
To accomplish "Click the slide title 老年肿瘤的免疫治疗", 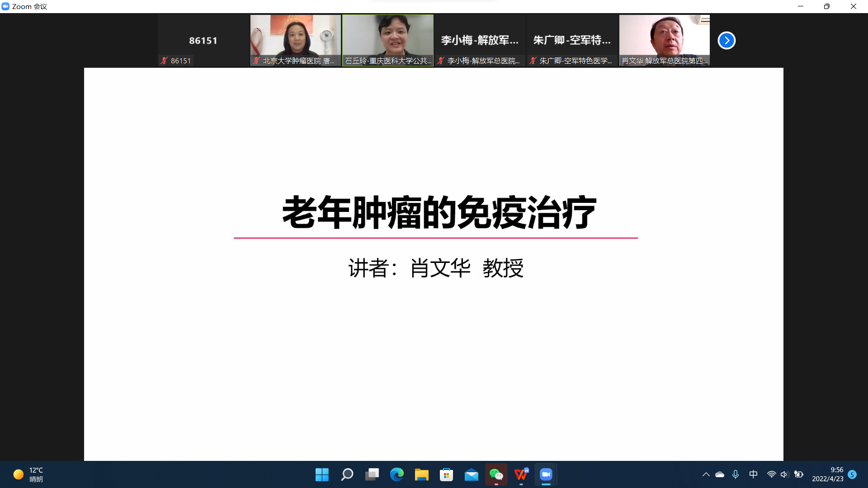I will (439, 212).
